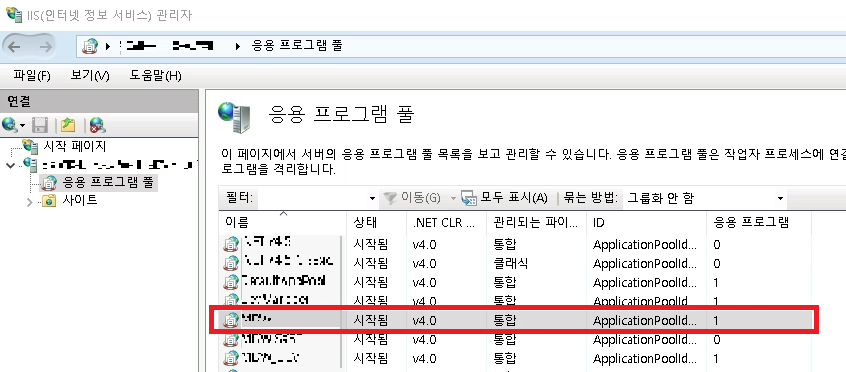The width and height of the screenshot is (846, 372).
Task: Click the 시작됨 cell in the selected row
Action: click(x=370, y=320)
